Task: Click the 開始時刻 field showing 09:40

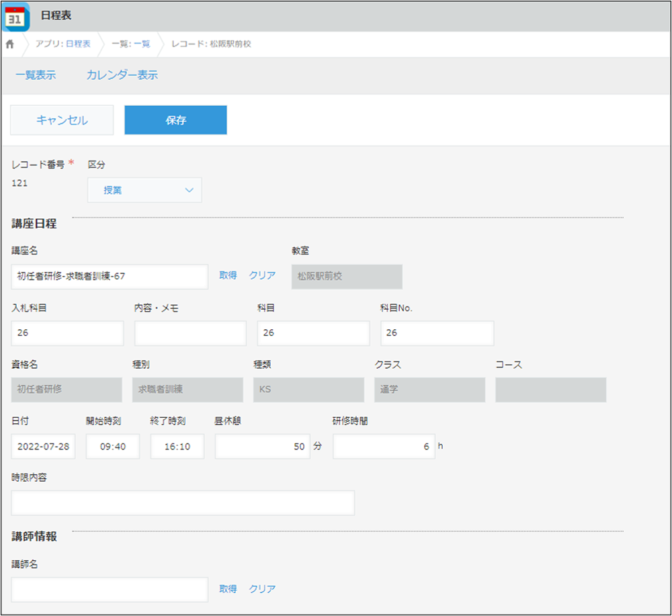Action: pos(113,447)
